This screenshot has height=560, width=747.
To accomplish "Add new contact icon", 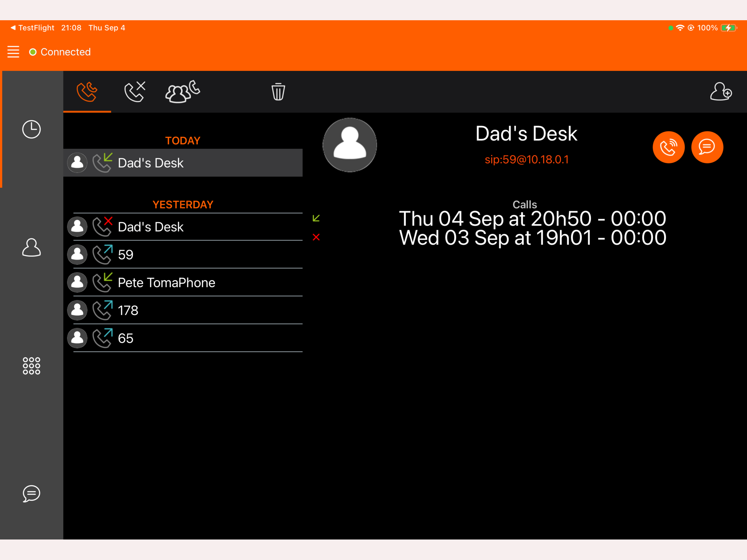I will pyautogui.click(x=721, y=92).
